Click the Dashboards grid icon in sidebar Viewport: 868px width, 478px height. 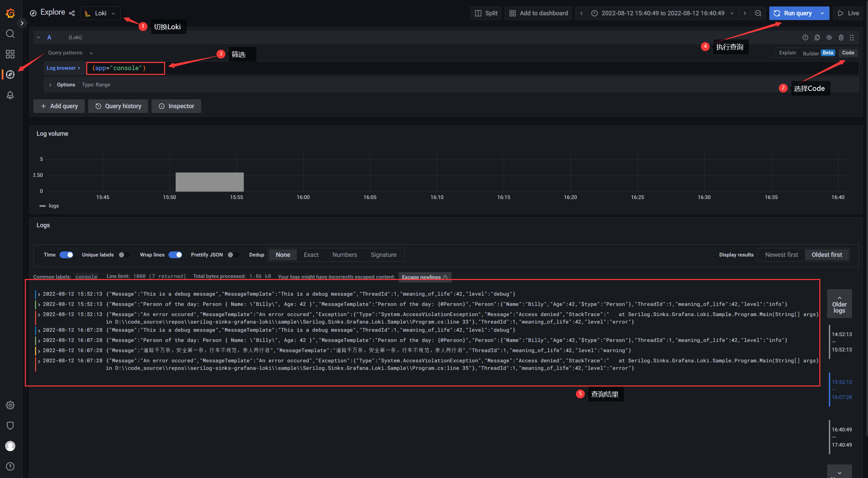10,54
